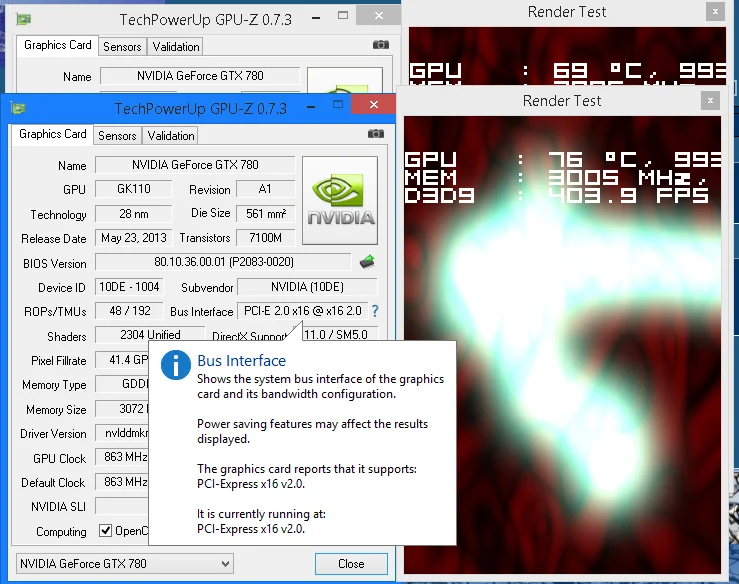The width and height of the screenshot is (739, 584).
Task: Click the Shaders field 2304 Unified
Action: point(150,334)
